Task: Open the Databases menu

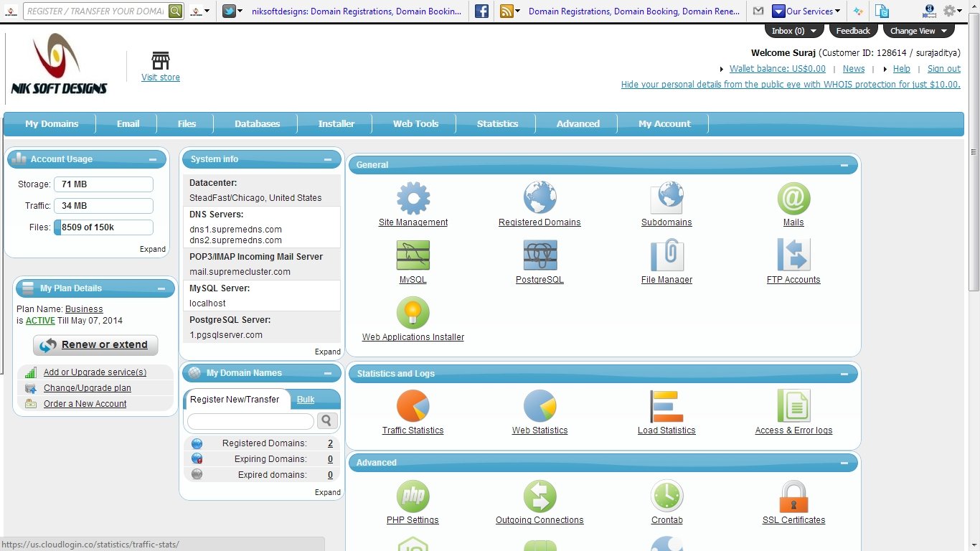Action: point(257,123)
